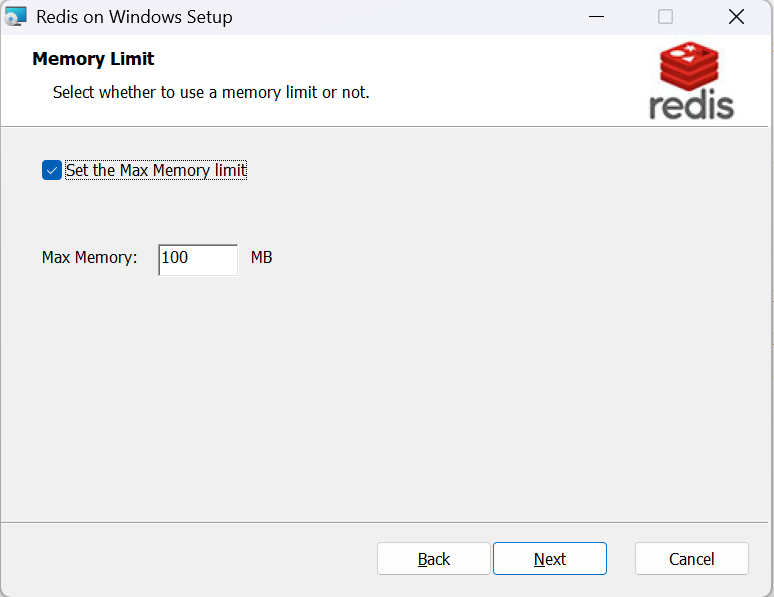Return to the previous step with Back

click(x=433, y=558)
